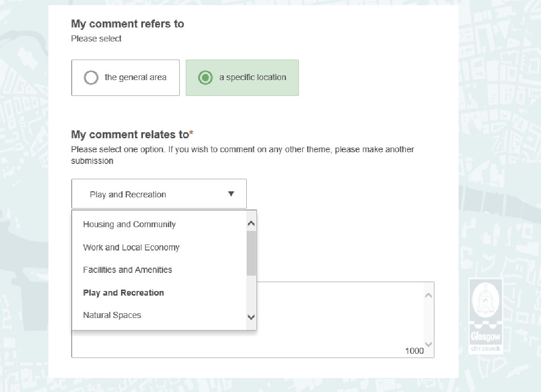
Task: Choose Housing and Community from the list
Action: coord(129,224)
